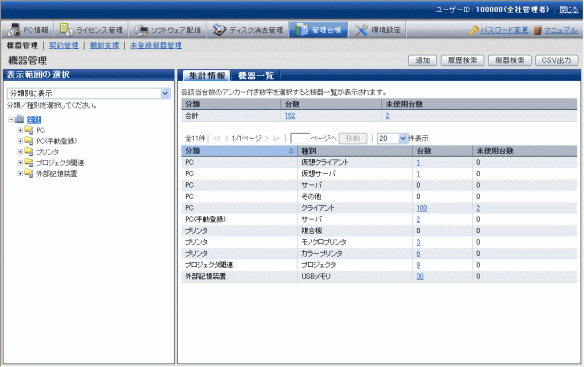584x367 pixels.
Task: Open the 環境設定 menu label
Action: (x=386, y=30)
